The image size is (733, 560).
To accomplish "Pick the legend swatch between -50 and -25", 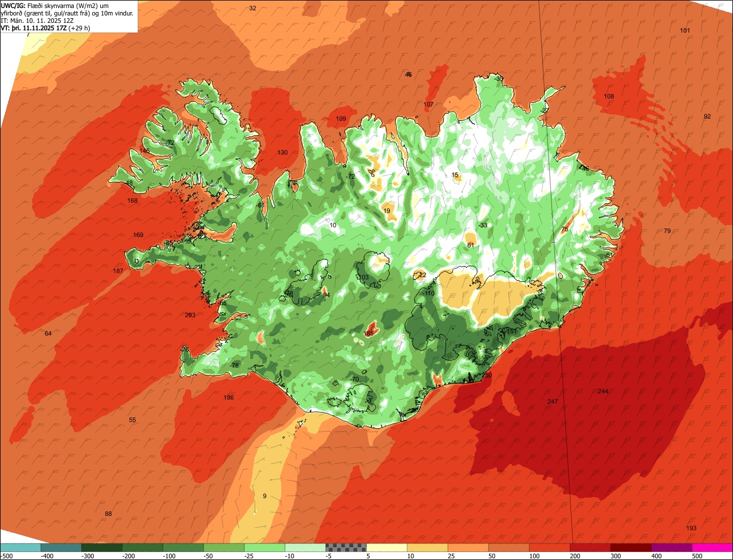I will pyautogui.click(x=224, y=547).
